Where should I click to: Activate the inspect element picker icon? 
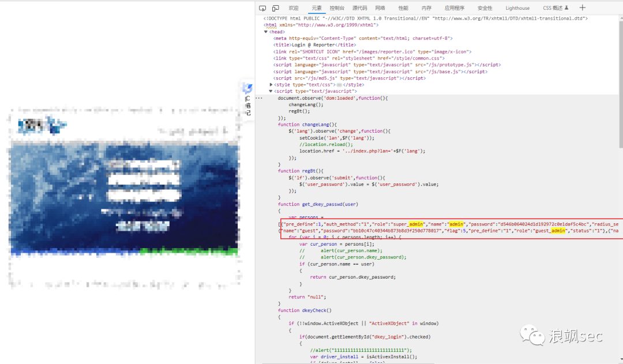click(x=262, y=8)
